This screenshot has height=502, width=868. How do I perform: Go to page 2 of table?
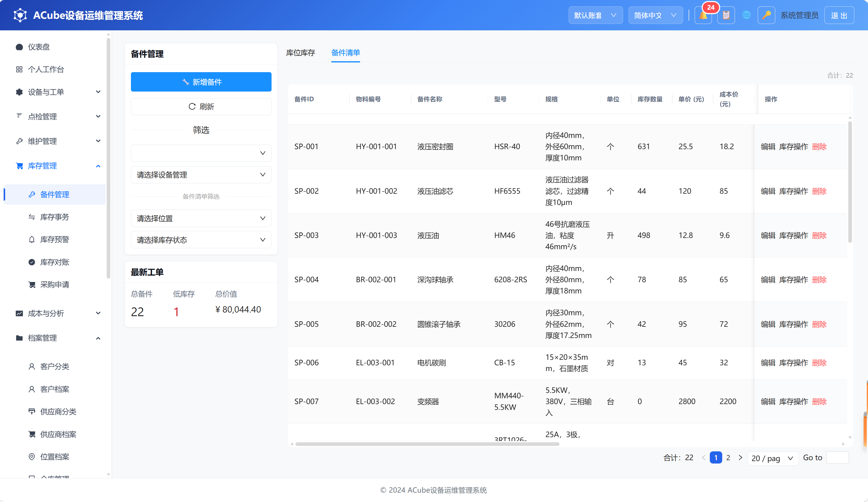click(728, 457)
